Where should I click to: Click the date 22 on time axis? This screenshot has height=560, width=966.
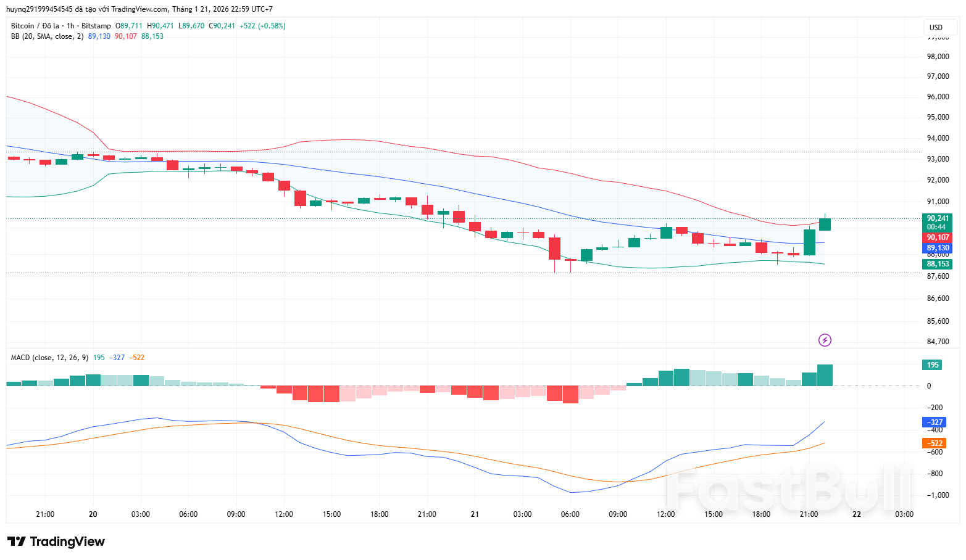856,514
